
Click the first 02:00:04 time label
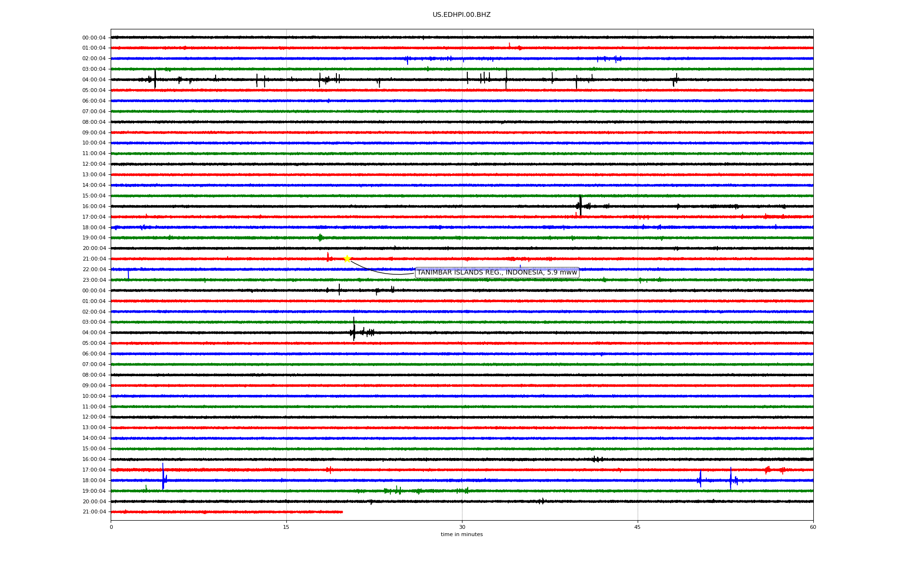coord(94,59)
